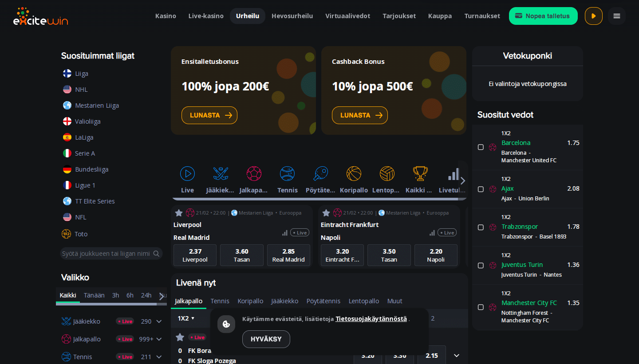
Task: Open Live-kasino in top navigation
Action: [x=206, y=16]
